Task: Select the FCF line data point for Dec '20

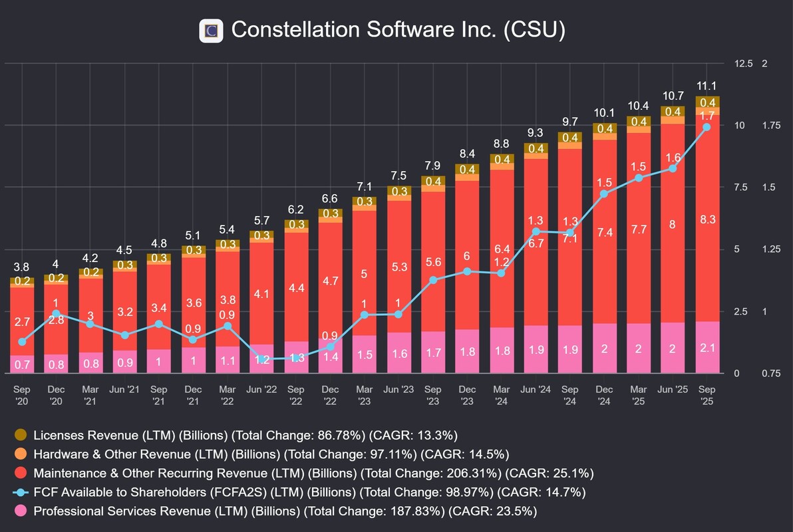Action: (x=56, y=313)
